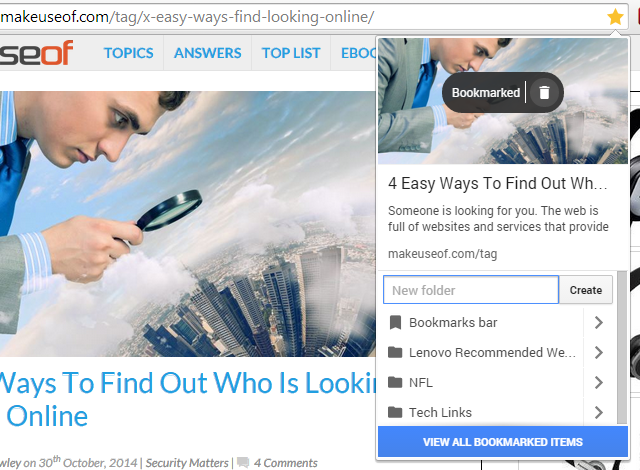640x470 pixels.
Task: Click View All Bookmarked Items button
Action: (503, 442)
